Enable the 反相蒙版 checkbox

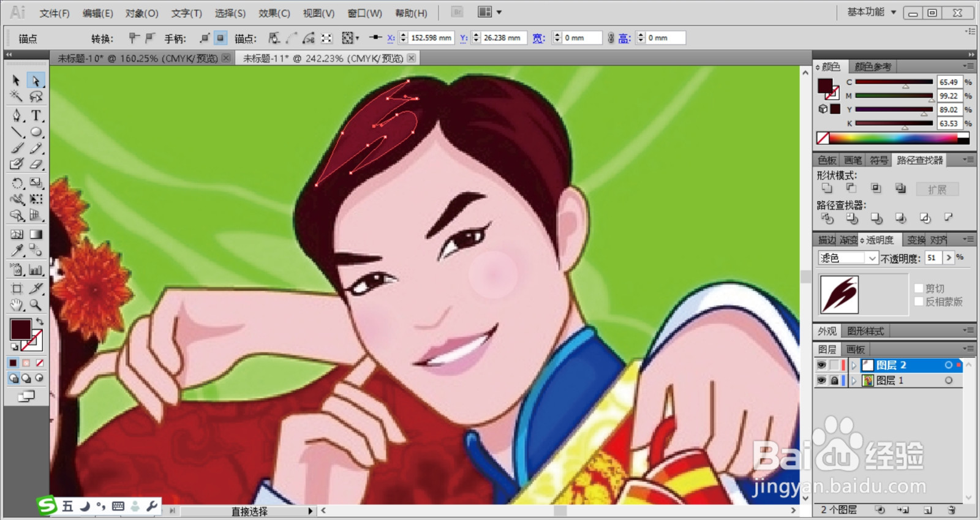click(x=919, y=301)
